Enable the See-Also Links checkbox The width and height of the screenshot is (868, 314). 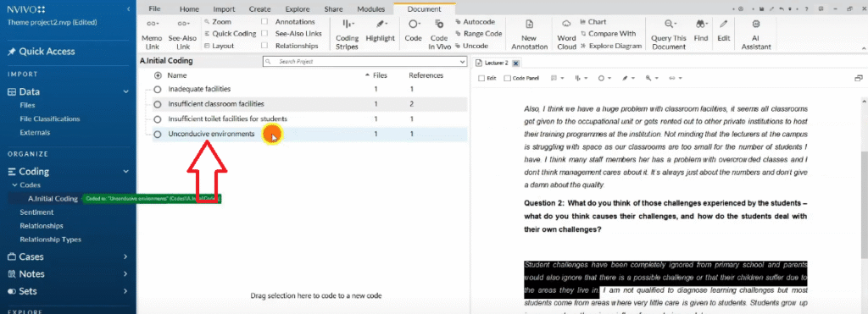tap(264, 34)
